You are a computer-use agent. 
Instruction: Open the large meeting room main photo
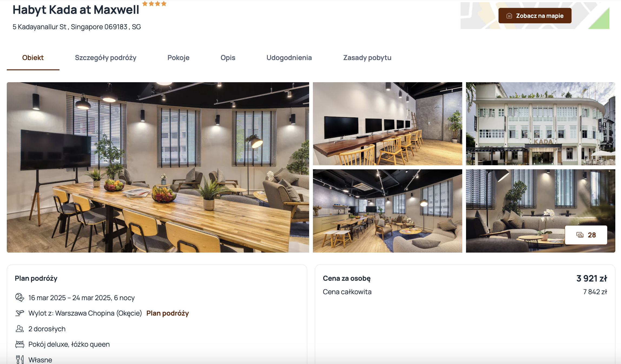click(x=158, y=167)
